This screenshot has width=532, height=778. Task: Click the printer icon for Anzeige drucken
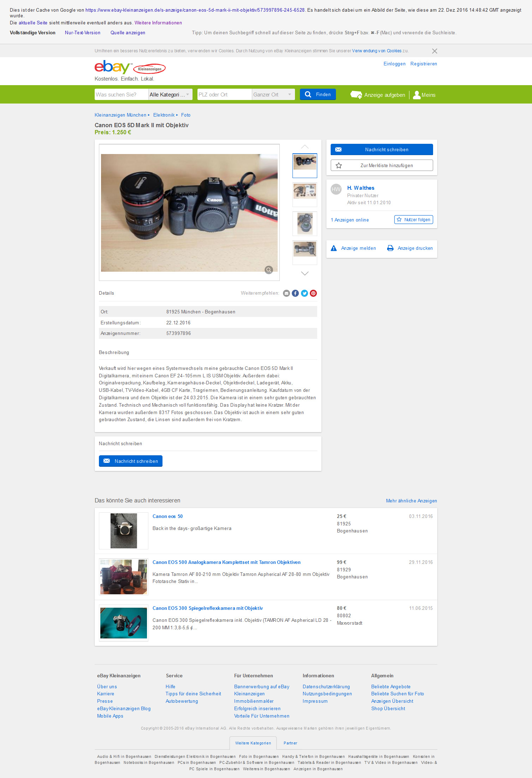tap(390, 248)
